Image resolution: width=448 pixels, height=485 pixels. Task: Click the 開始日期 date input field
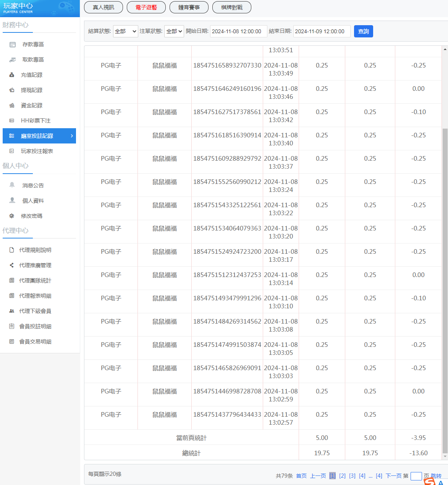(238, 31)
